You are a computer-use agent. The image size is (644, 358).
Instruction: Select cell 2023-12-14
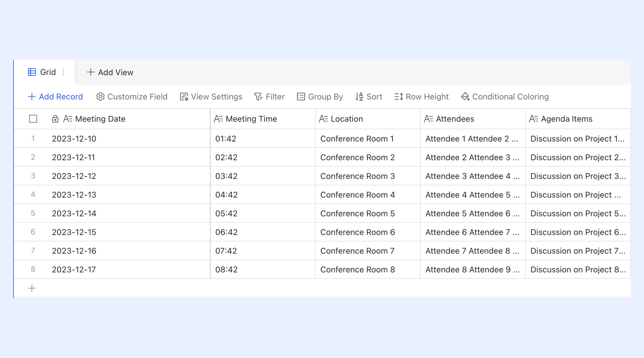[129, 213]
